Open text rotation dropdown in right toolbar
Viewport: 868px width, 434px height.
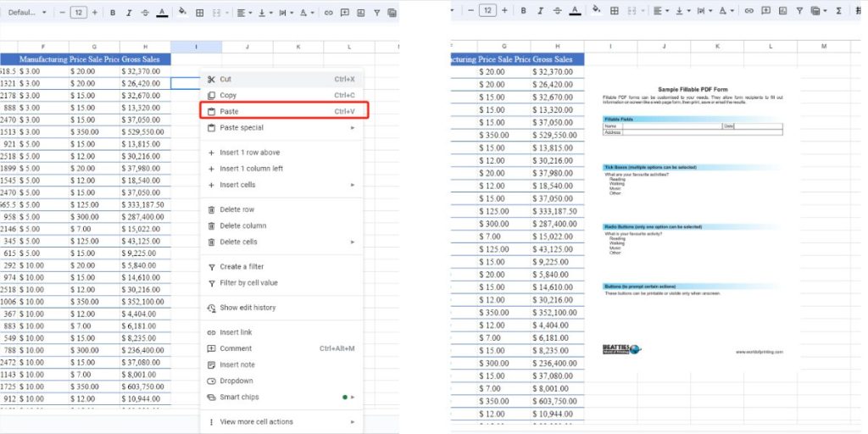[x=726, y=10]
